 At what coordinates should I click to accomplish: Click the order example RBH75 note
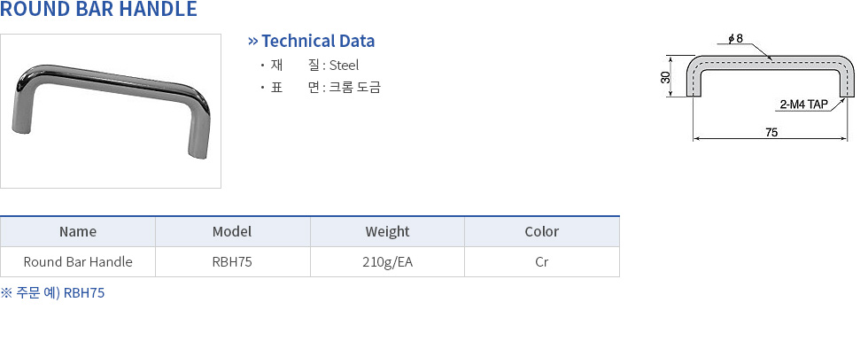pos(52,293)
